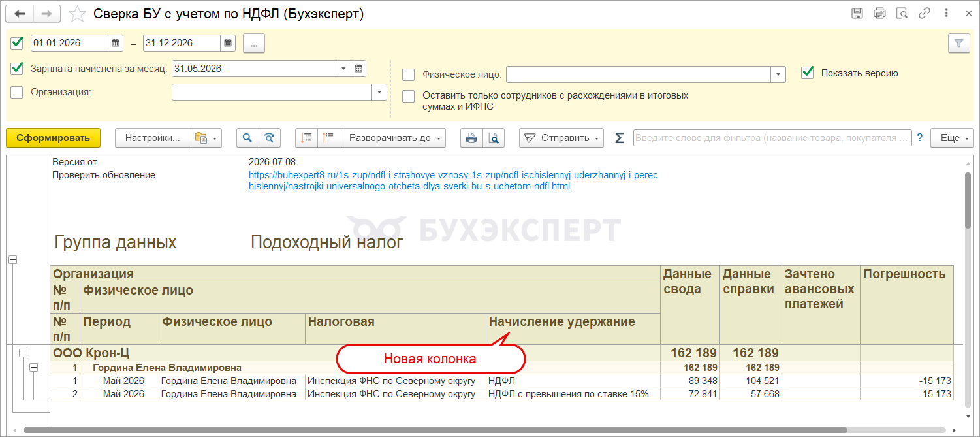Click the Организация input field

[272, 92]
